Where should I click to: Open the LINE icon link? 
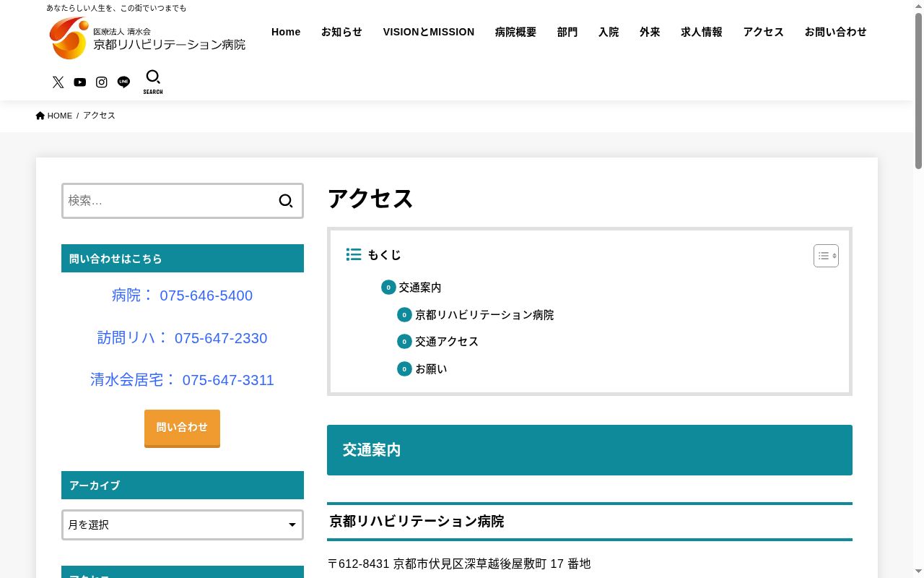point(124,82)
